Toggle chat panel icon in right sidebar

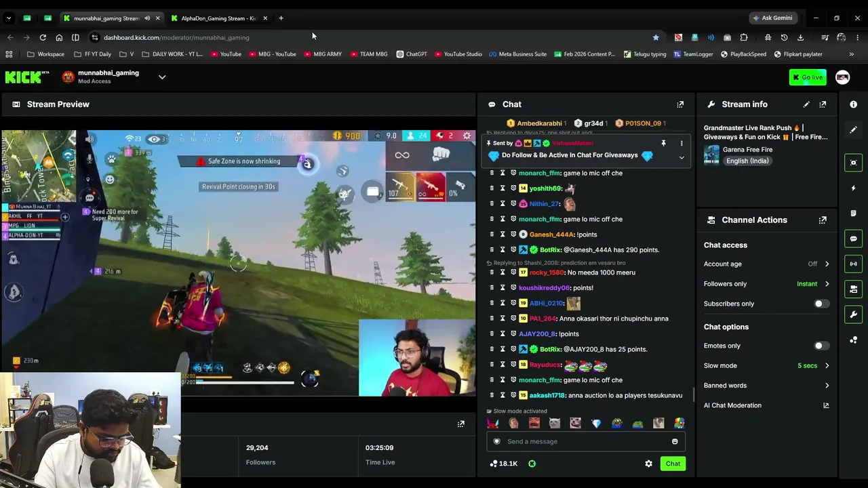853,239
